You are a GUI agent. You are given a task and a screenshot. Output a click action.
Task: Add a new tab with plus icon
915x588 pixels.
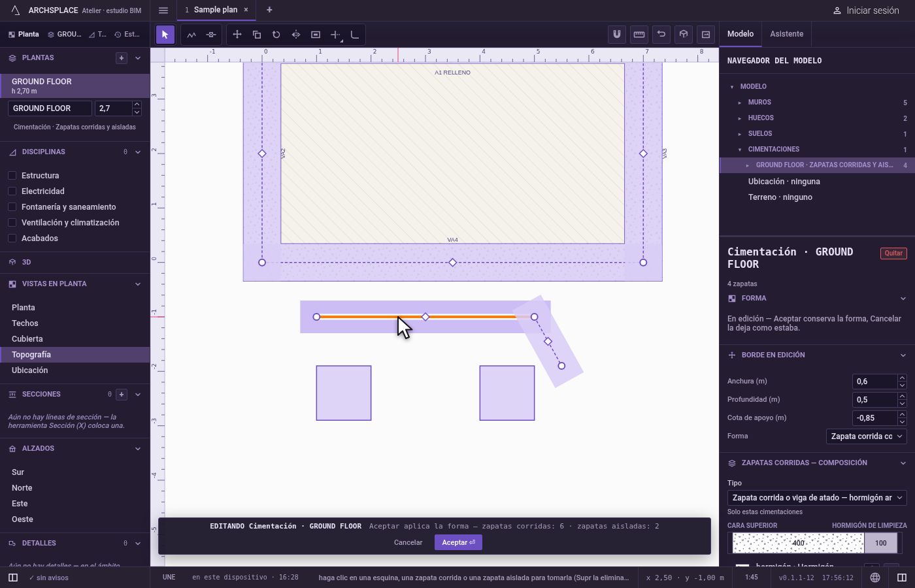tap(269, 10)
